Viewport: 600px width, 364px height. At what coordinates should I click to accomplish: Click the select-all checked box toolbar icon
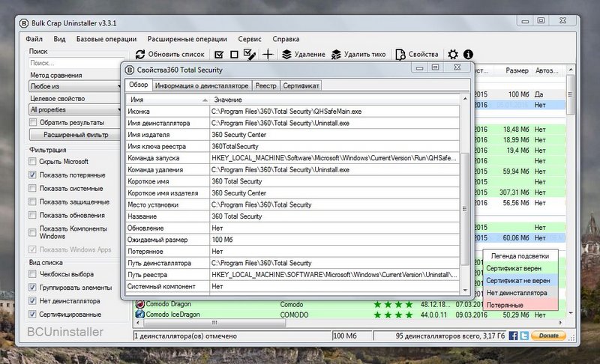(219, 55)
